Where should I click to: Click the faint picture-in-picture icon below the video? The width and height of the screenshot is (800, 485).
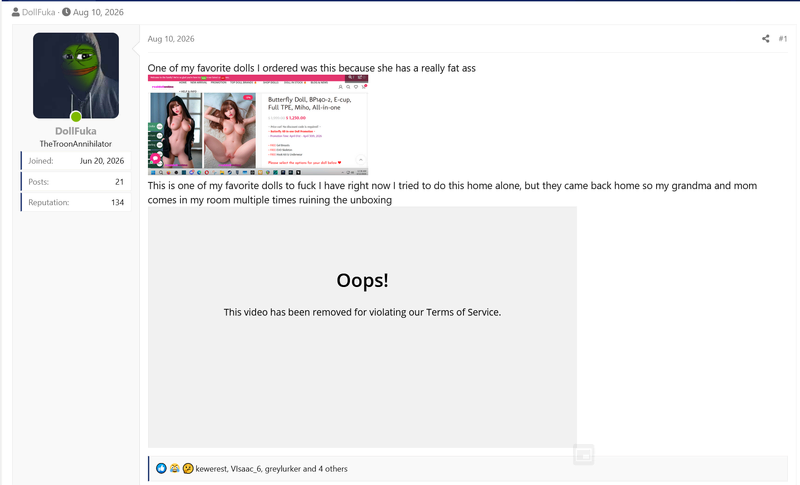pos(584,454)
